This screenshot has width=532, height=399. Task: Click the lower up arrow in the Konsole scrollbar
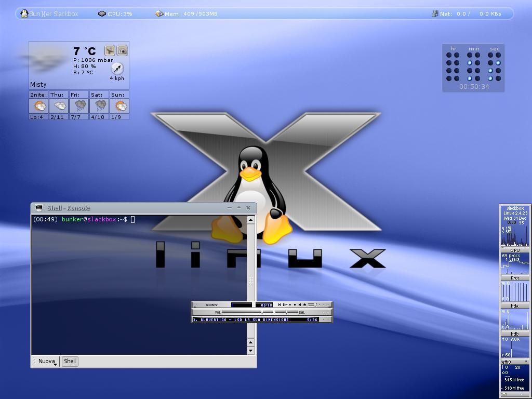coord(251,342)
